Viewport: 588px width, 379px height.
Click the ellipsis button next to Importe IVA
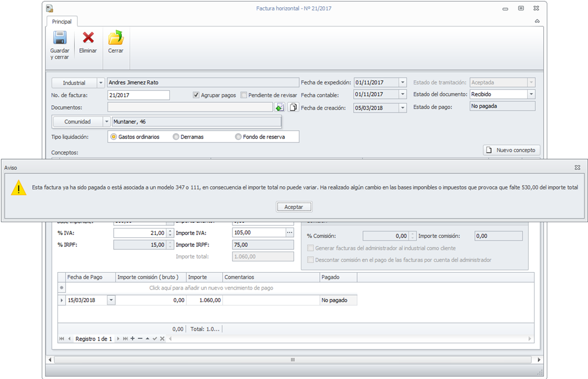(289, 233)
